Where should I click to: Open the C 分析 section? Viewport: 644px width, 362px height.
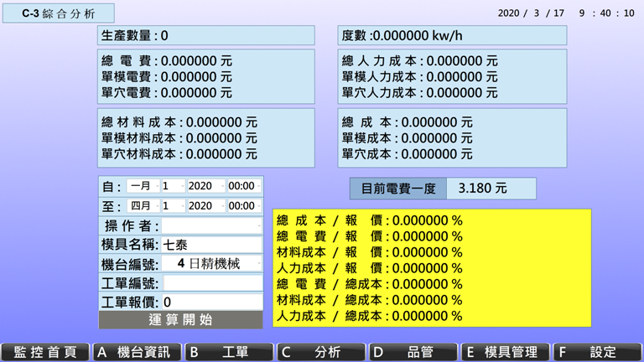click(321, 353)
